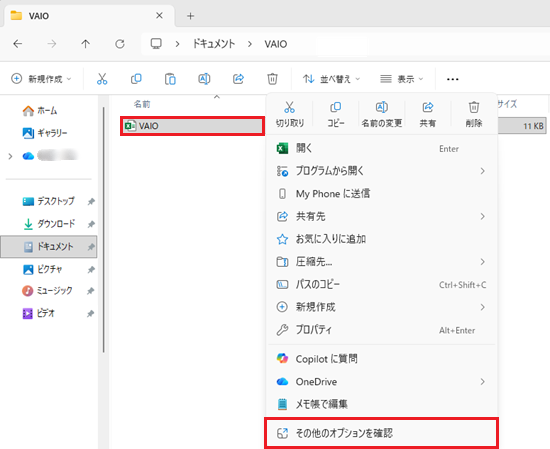Go up one folder level
The image size is (550, 449).
point(86,44)
